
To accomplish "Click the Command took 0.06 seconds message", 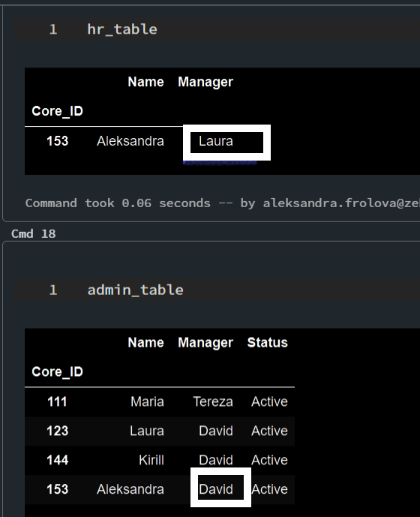I will (x=223, y=203).
